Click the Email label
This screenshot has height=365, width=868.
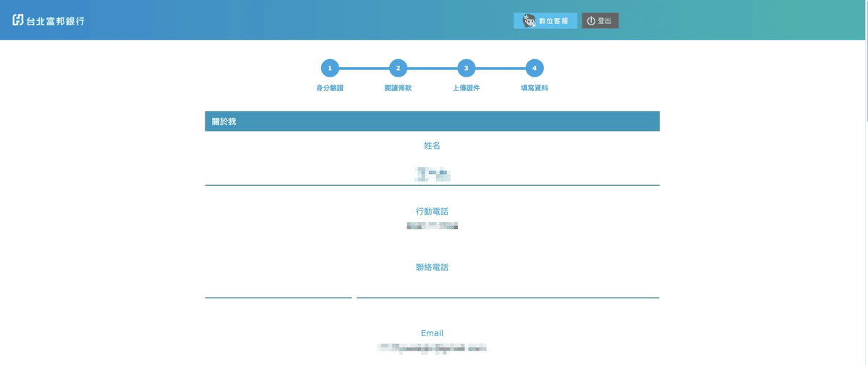click(432, 333)
